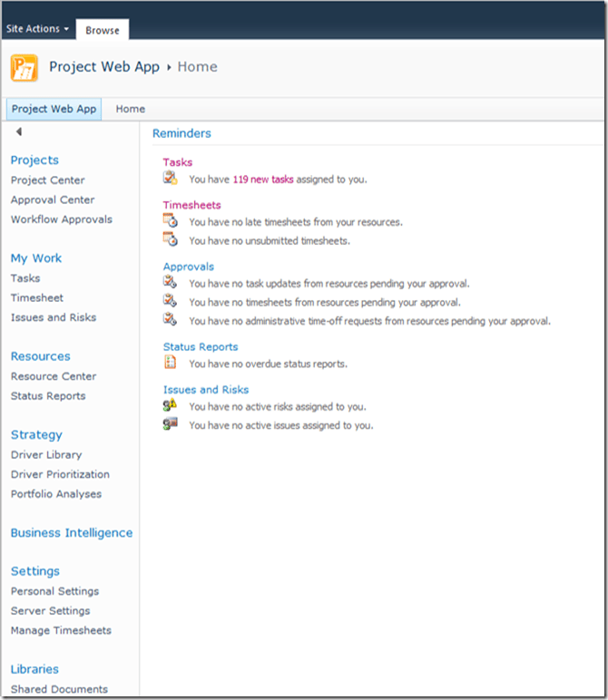Click the administrative time-off requests icon
The height and width of the screenshot is (700, 608).
point(170,320)
